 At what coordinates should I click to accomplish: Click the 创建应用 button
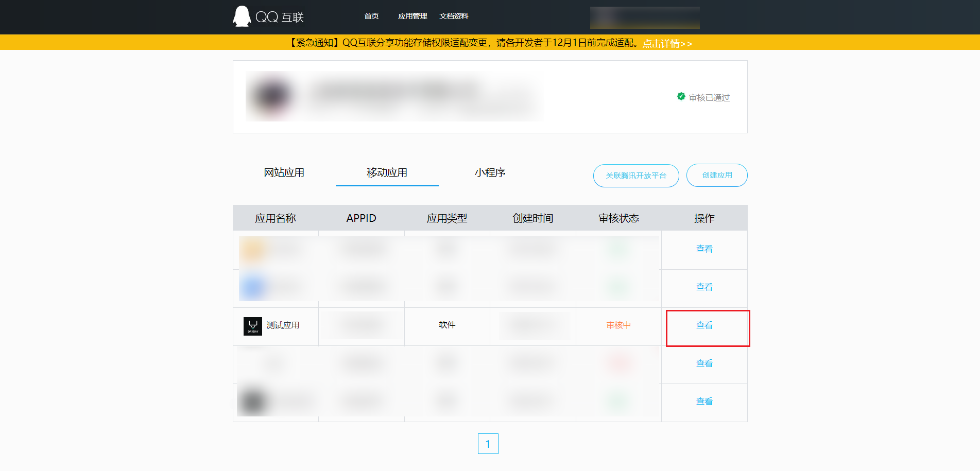coord(717,176)
